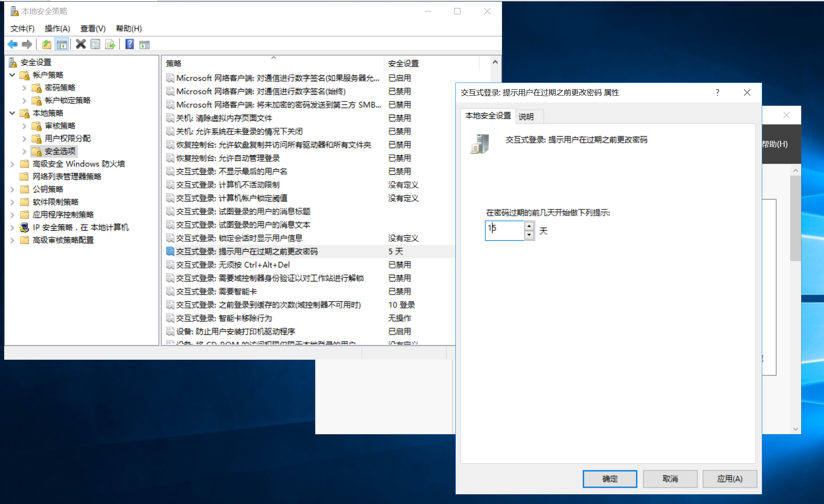This screenshot has height=504, width=824.
Task: Toggle the show/hide console tree icon
Action: (x=62, y=44)
